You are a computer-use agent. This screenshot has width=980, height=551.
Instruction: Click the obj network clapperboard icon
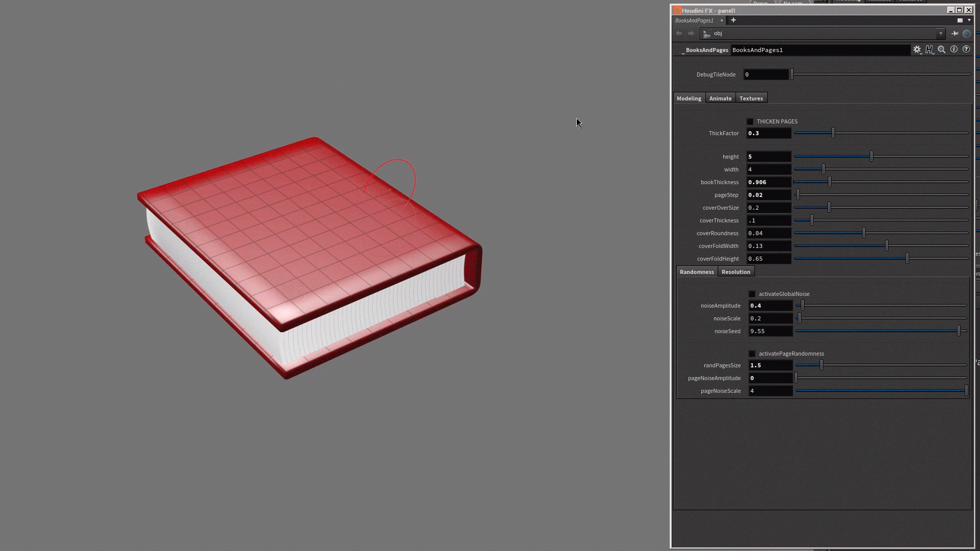707,34
